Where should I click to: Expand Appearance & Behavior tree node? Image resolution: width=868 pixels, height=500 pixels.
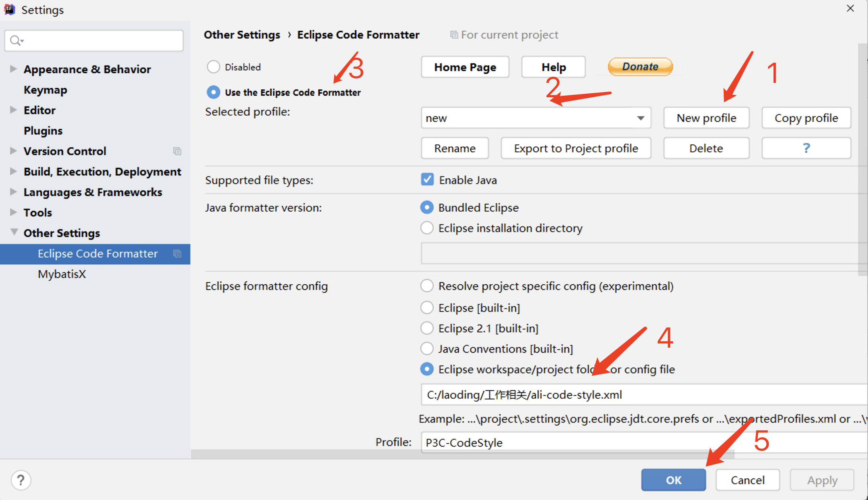[13, 69]
